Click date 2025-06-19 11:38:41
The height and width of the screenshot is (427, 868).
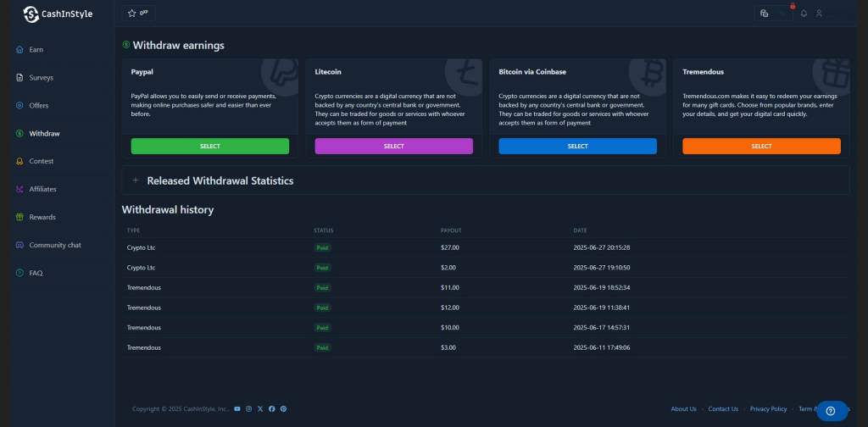(x=602, y=308)
